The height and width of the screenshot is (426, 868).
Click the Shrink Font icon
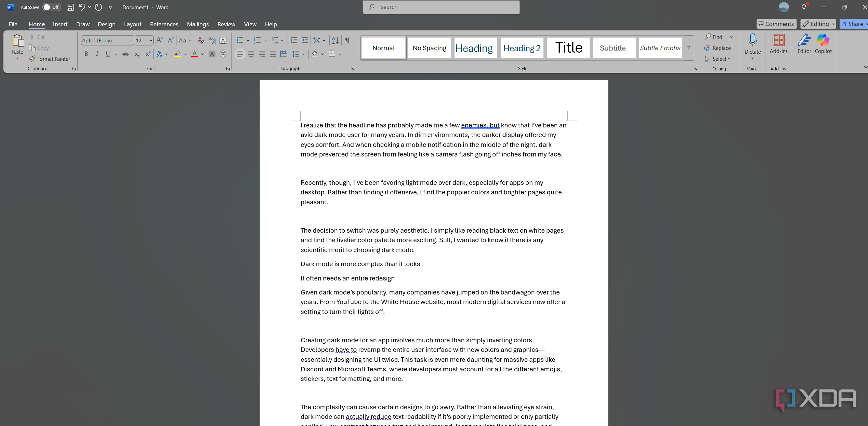[170, 40]
